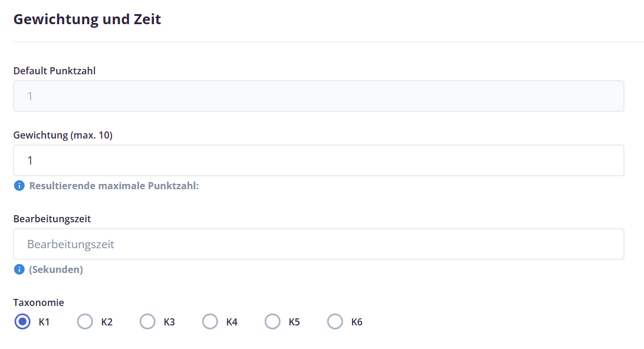The image size is (644, 349).
Task: Choose the K2 taxonomy option
Action: coord(85,321)
